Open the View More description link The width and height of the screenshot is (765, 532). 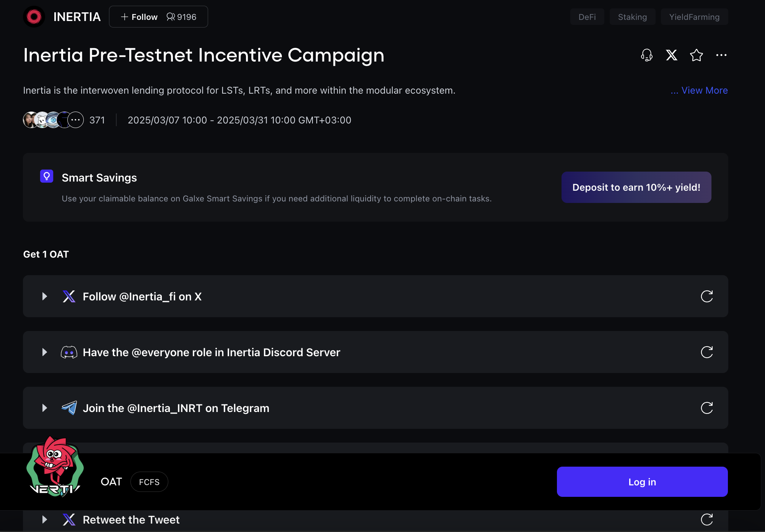704,91
